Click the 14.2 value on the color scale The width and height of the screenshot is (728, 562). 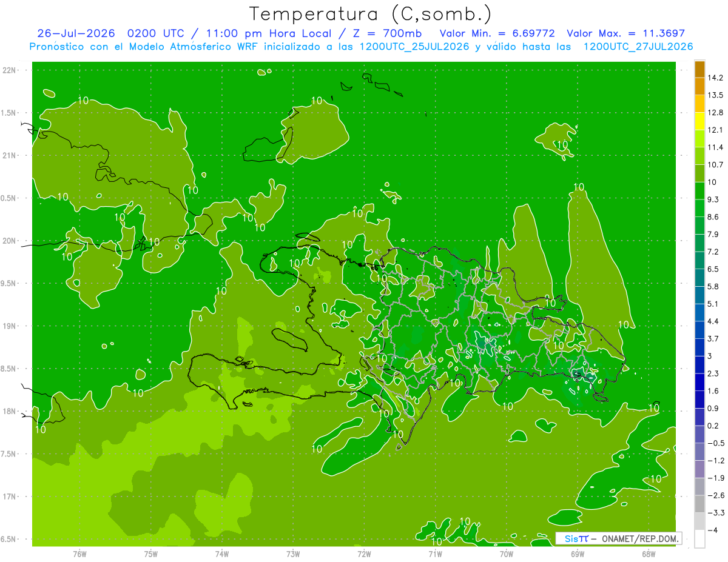click(715, 78)
